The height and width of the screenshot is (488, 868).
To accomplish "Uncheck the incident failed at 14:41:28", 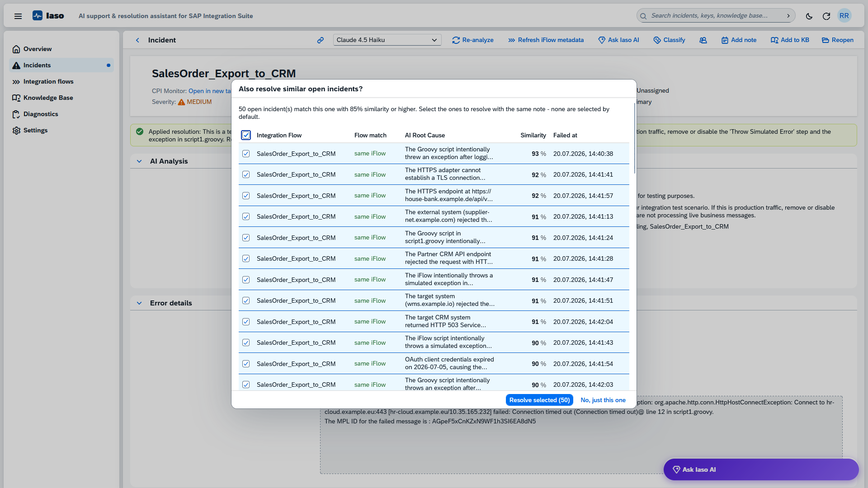I will 246,258.
